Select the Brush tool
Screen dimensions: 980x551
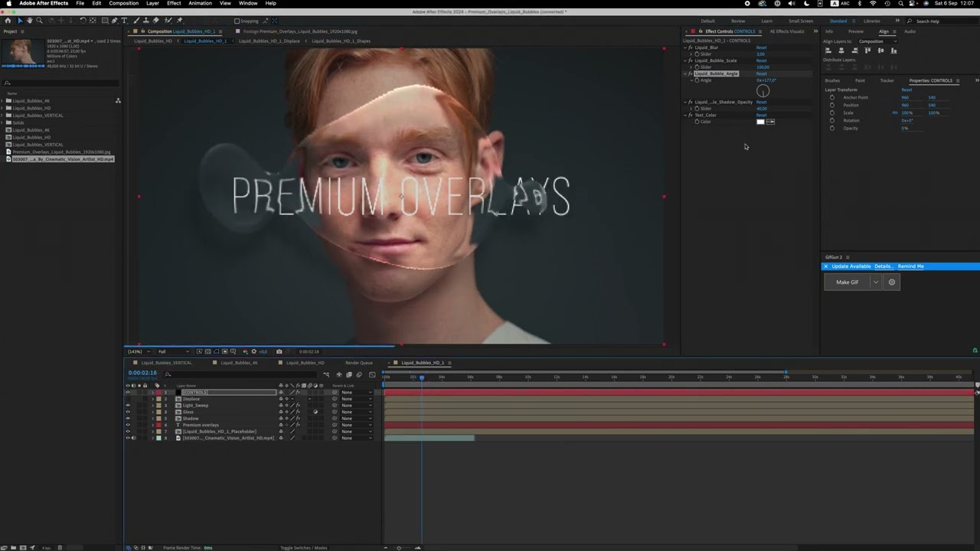coord(136,21)
